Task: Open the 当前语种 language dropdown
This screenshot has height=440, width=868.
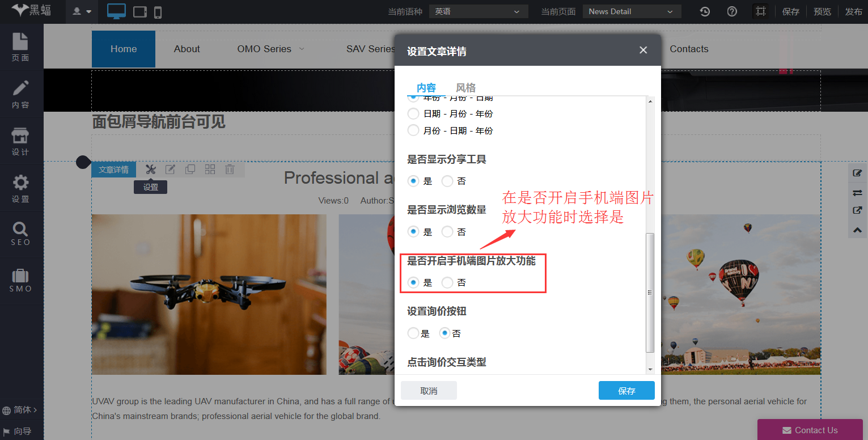Action: point(478,11)
